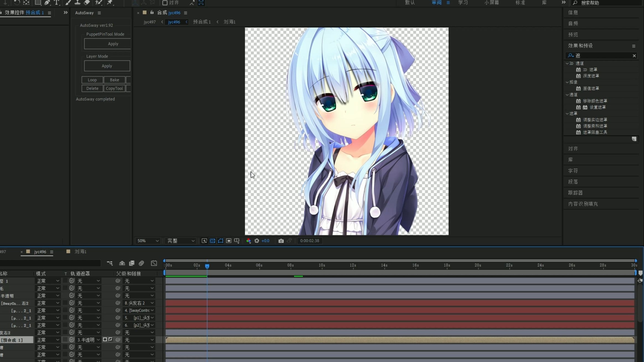This screenshot has height=362, width=644.
Task: Toggle mask and shape path visibility
Action: 221,241
